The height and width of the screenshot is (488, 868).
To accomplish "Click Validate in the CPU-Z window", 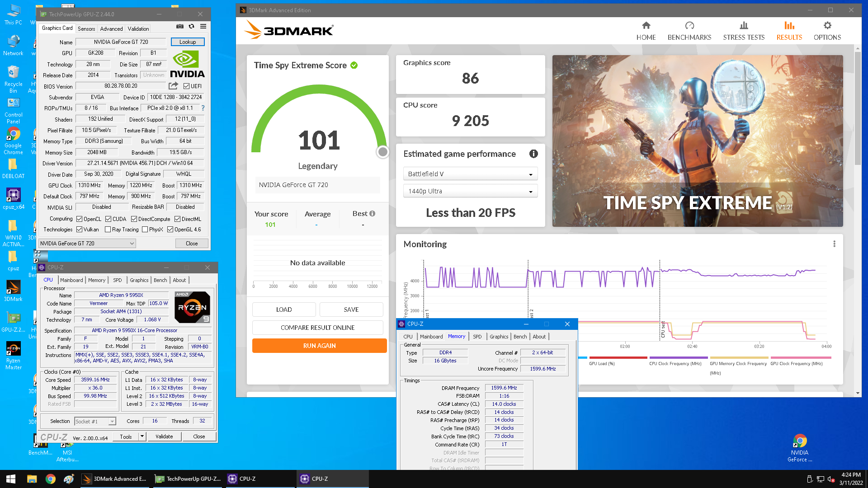I will point(164,436).
